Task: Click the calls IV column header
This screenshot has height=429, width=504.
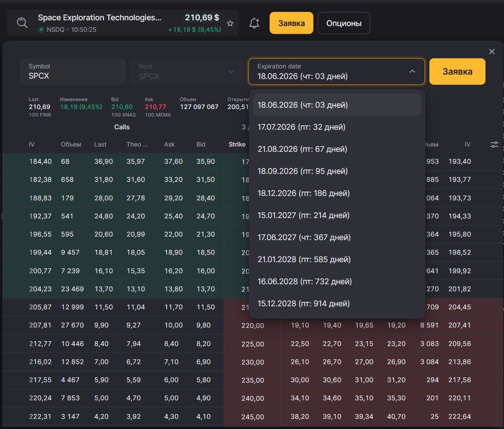Action: 31,145
